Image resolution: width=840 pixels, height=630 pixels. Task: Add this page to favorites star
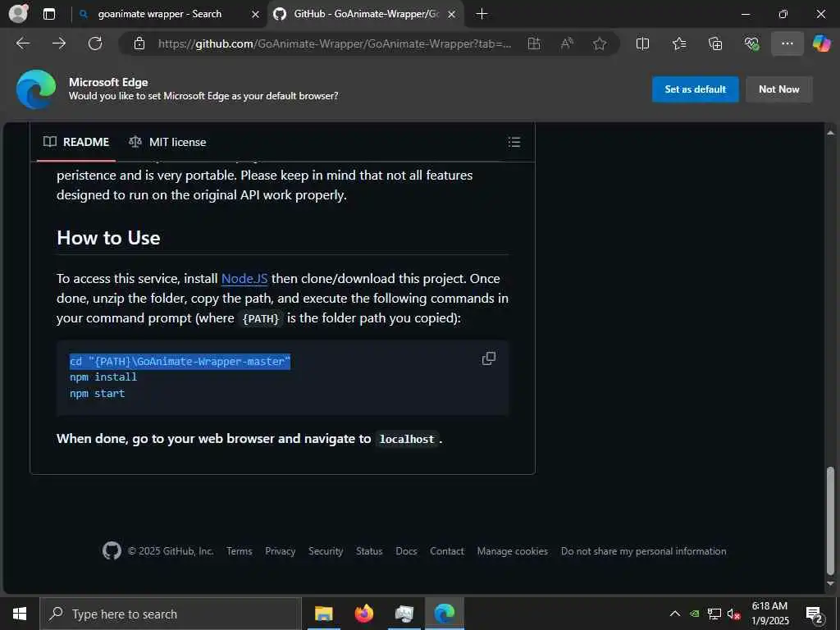click(600, 43)
